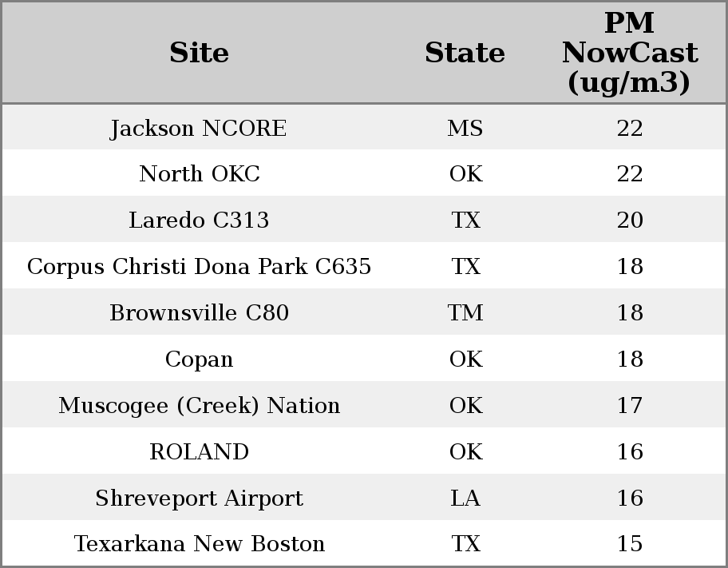Viewport: 728px width, 568px height.
Task: Click the North OKC site name
Action: (x=199, y=174)
